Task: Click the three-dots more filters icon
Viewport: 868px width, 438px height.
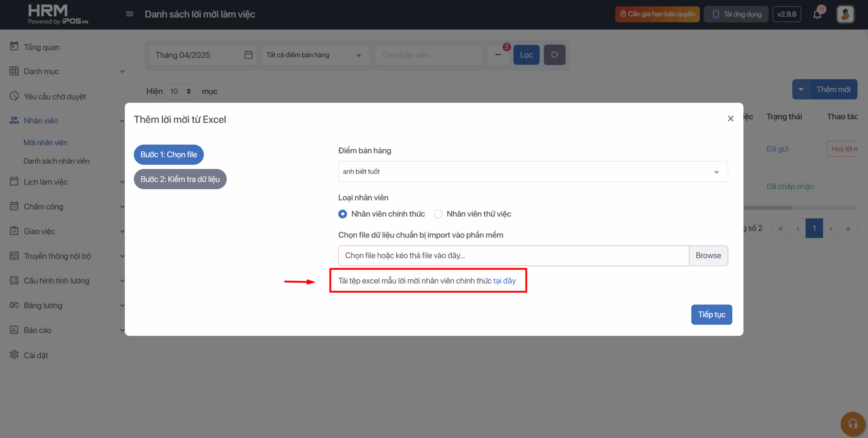Action: tap(498, 55)
